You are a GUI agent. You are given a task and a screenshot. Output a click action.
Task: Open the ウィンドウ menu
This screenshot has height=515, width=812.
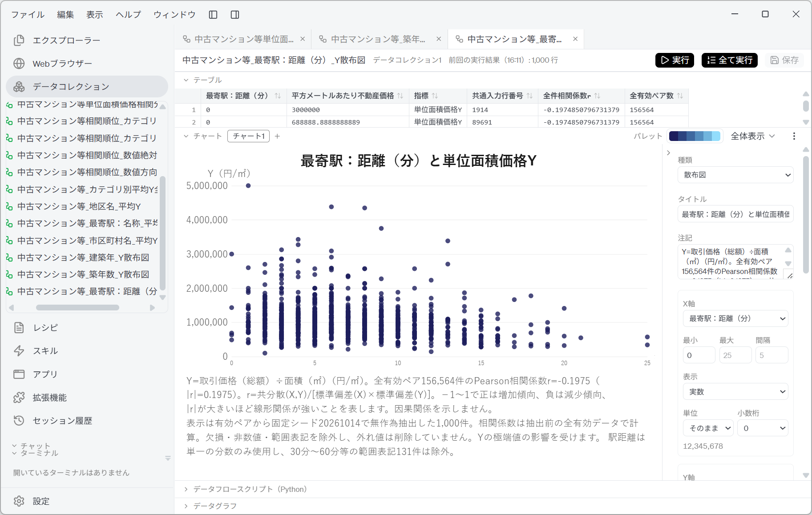click(x=174, y=15)
